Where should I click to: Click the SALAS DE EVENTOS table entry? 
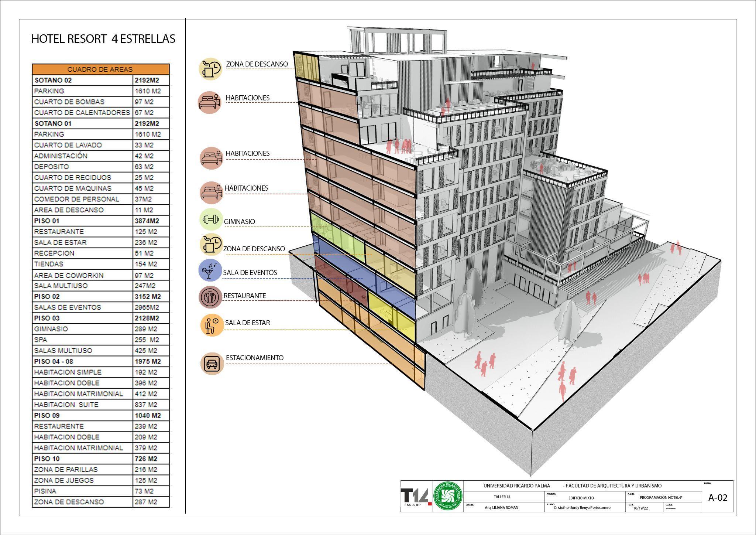(68, 307)
